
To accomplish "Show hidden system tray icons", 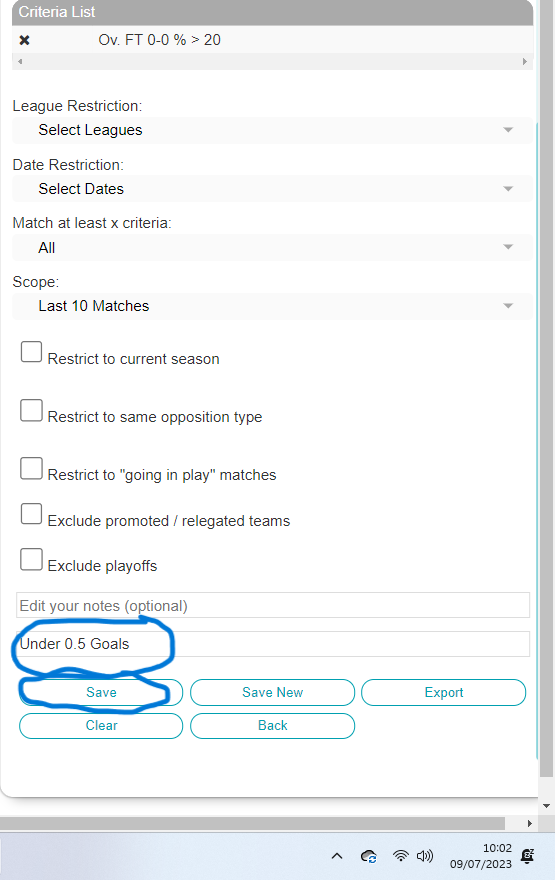I will 337,856.
